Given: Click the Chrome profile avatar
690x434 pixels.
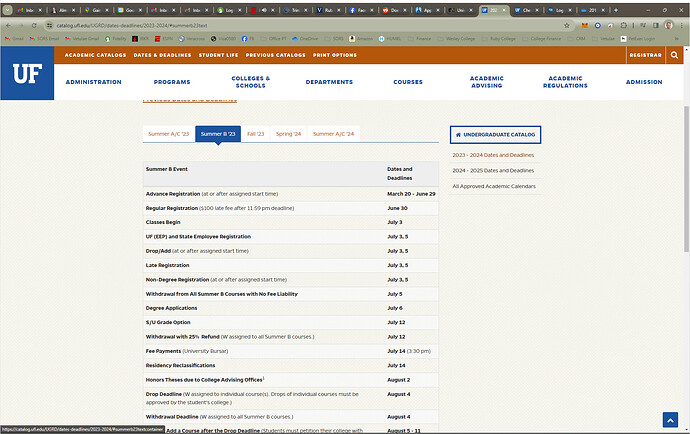Looking at the screenshot, I should pos(668,26).
